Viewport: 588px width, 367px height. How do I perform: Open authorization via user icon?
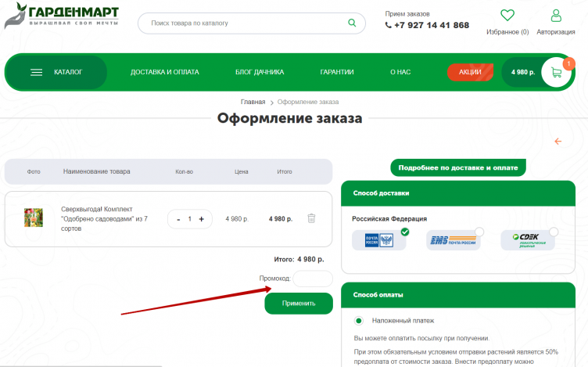pyautogui.click(x=556, y=16)
